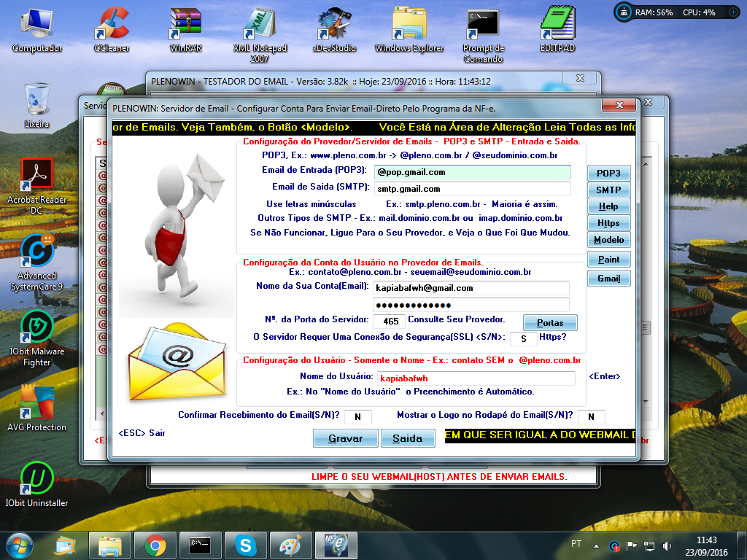Click the Portas button

click(550, 323)
